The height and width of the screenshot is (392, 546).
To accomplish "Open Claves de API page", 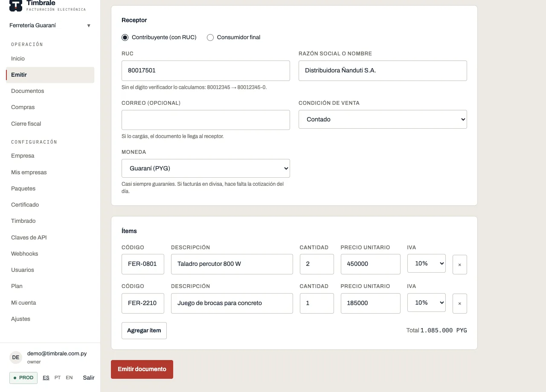I will tap(50, 238).
